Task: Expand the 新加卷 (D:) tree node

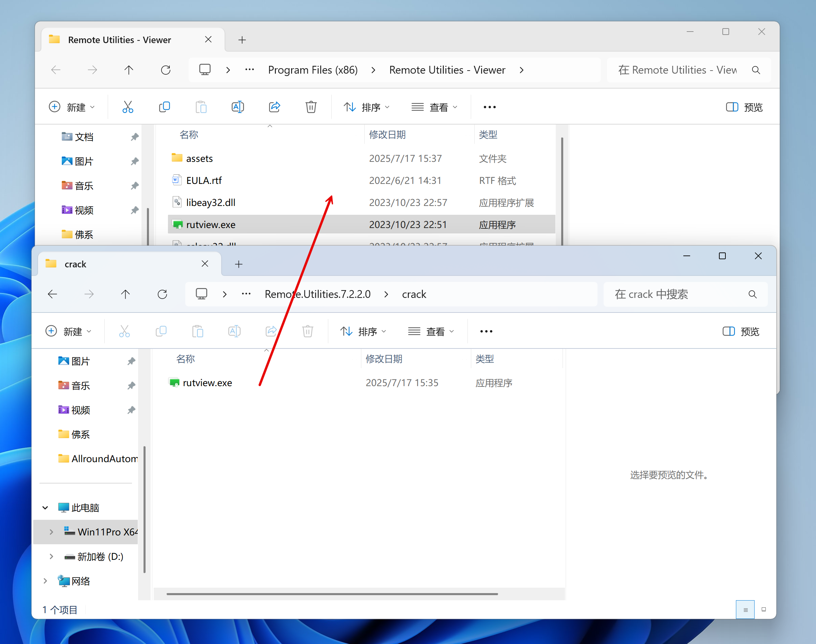Action: 51,556
